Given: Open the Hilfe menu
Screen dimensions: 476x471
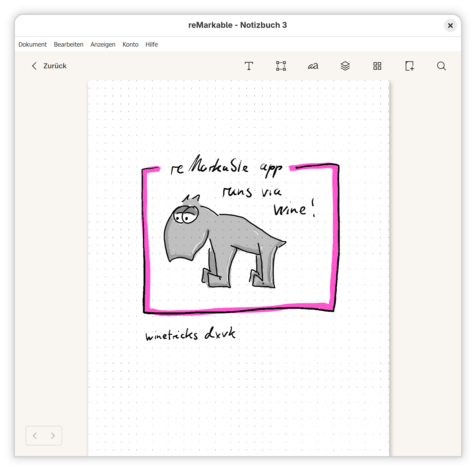Looking at the screenshot, I should tap(152, 45).
